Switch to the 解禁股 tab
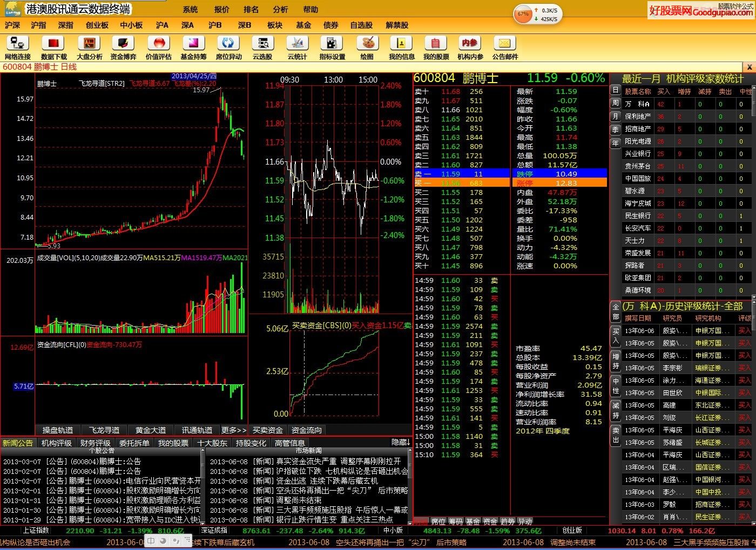This screenshot has height=550, width=756. point(397,25)
